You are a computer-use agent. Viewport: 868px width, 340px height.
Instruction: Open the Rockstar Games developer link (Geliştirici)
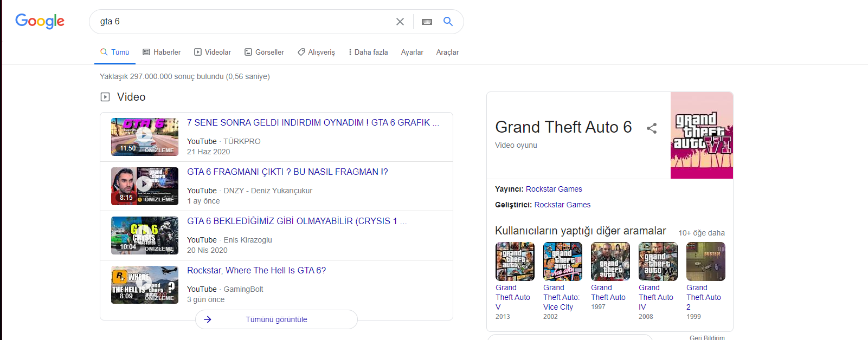[x=562, y=205]
